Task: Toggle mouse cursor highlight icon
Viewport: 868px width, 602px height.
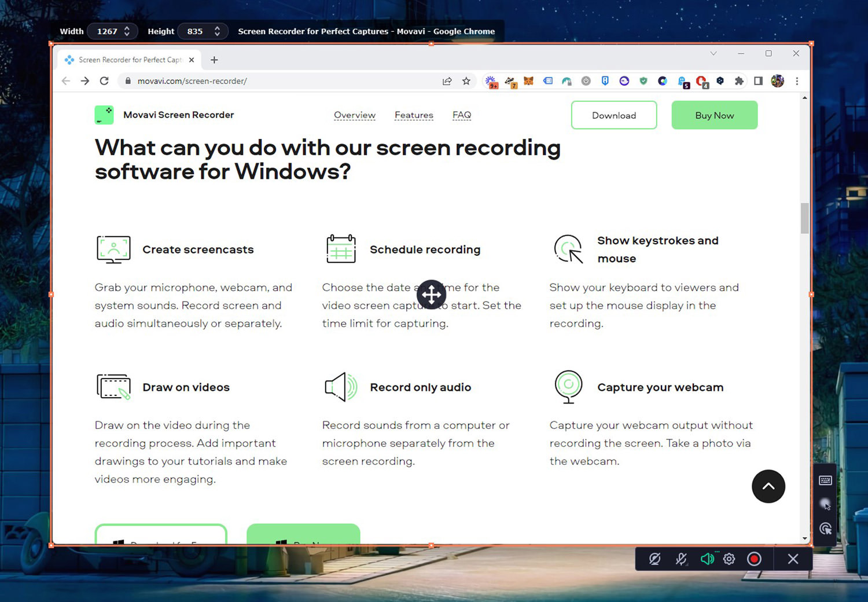Action: click(x=825, y=504)
